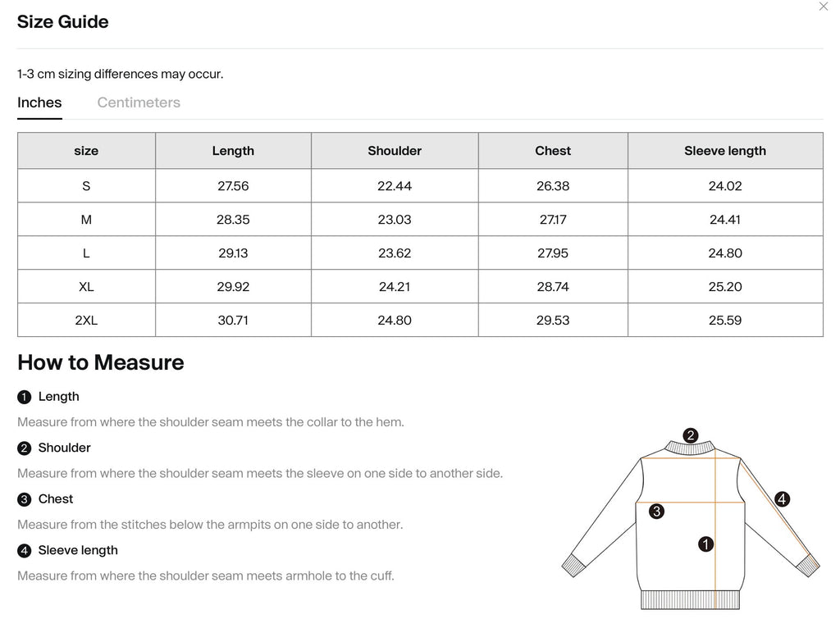This screenshot has height=637, width=840.
Task: Switch to the Centimeters tab
Action: coord(139,102)
